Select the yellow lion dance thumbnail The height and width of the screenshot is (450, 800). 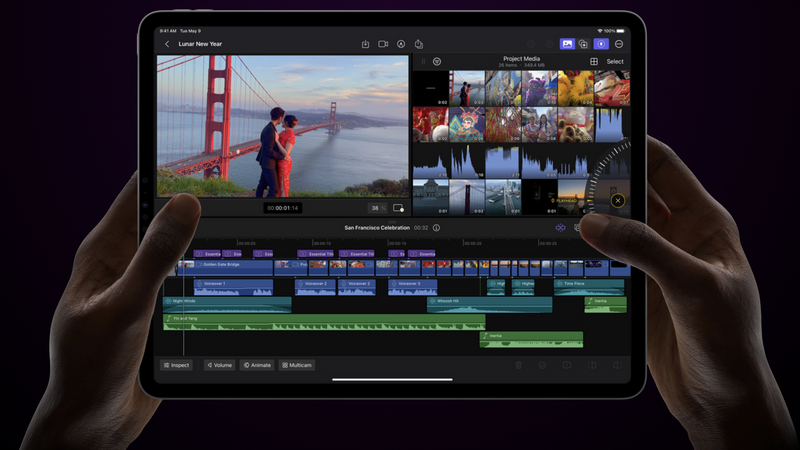576,88
